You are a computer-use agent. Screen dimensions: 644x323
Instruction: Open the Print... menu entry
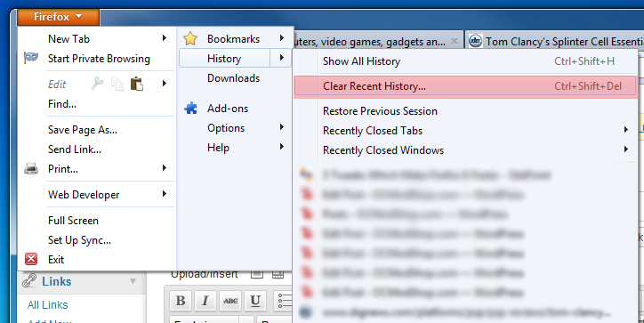(x=63, y=169)
